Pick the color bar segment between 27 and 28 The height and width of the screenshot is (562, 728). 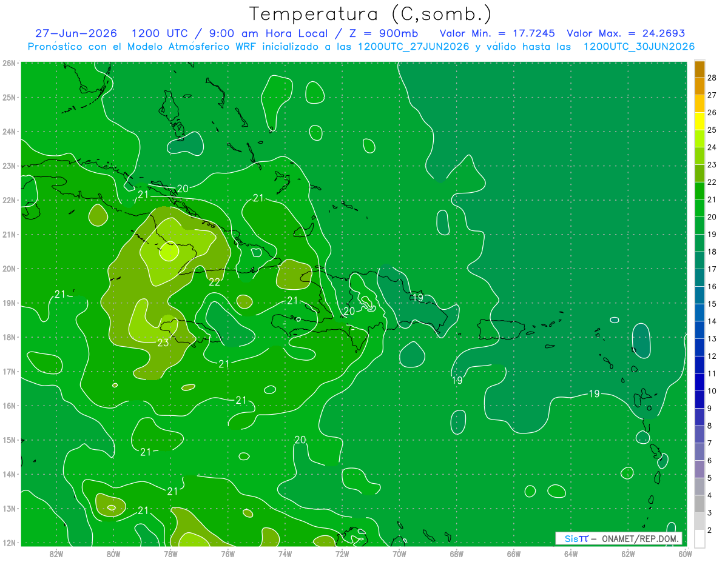pyautogui.click(x=699, y=87)
